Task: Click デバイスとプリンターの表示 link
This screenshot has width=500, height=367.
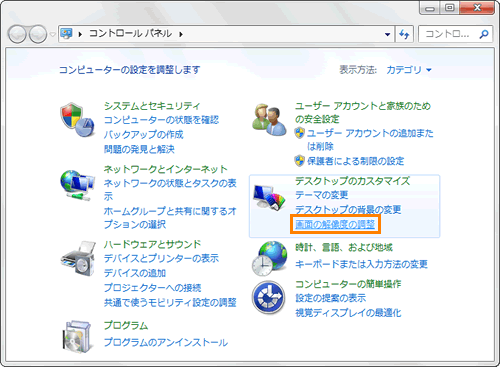Action: 161,258
